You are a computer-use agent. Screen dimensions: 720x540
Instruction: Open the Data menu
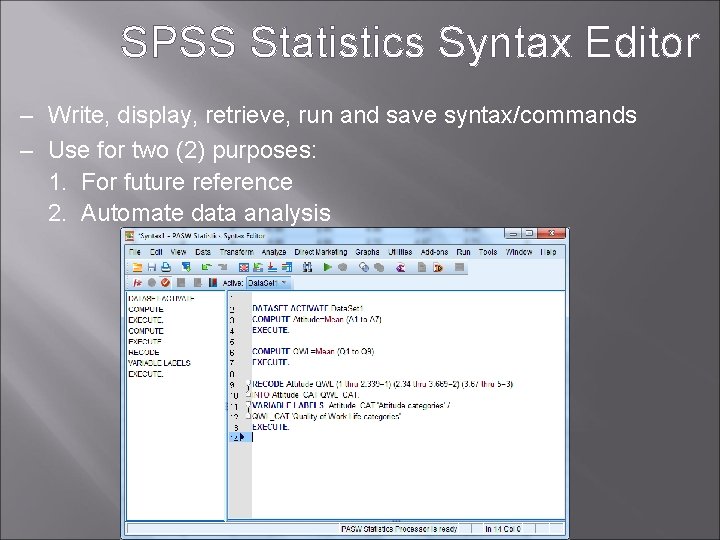pyautogui.click(x=202, y=252)
